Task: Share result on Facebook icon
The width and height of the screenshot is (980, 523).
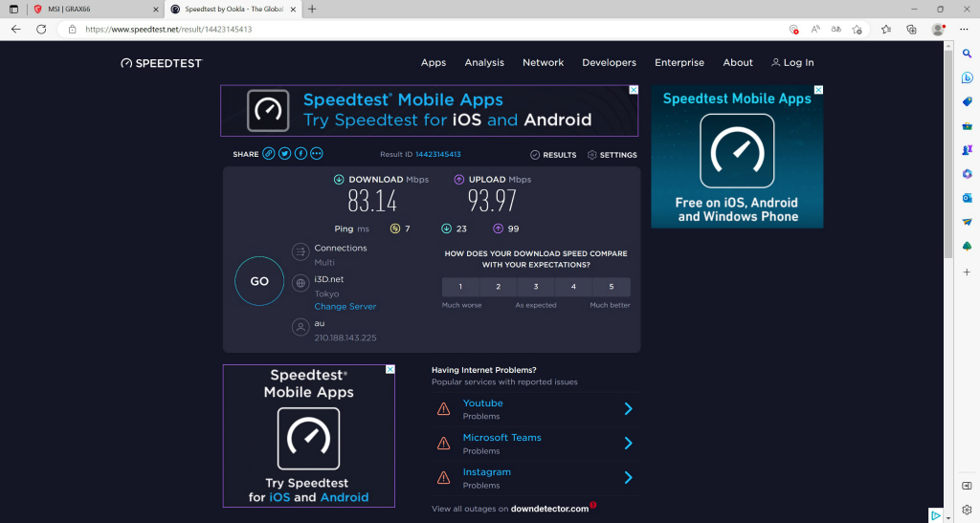Action: click(x=301, y=154)
